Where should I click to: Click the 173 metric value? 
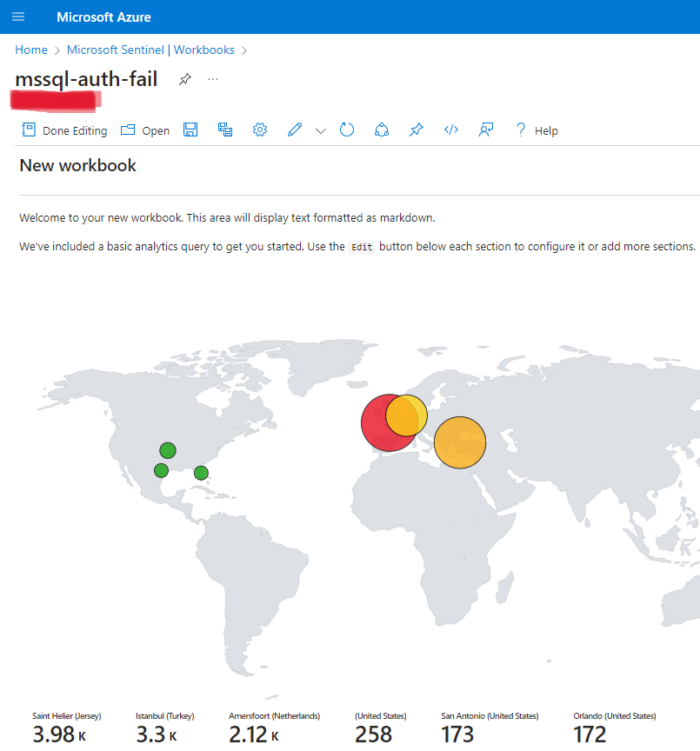click(457, 734)
